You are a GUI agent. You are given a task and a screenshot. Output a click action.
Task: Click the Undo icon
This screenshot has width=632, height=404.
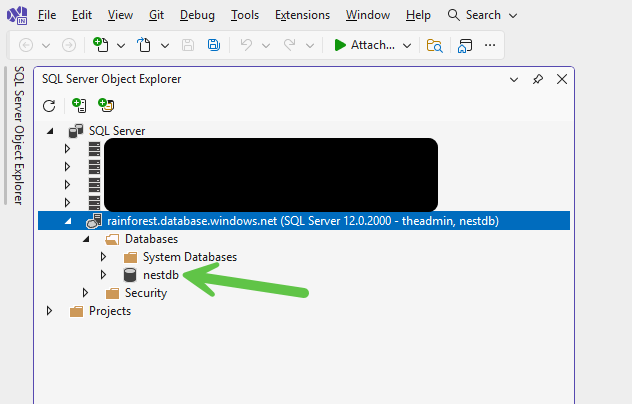[246, 44]
